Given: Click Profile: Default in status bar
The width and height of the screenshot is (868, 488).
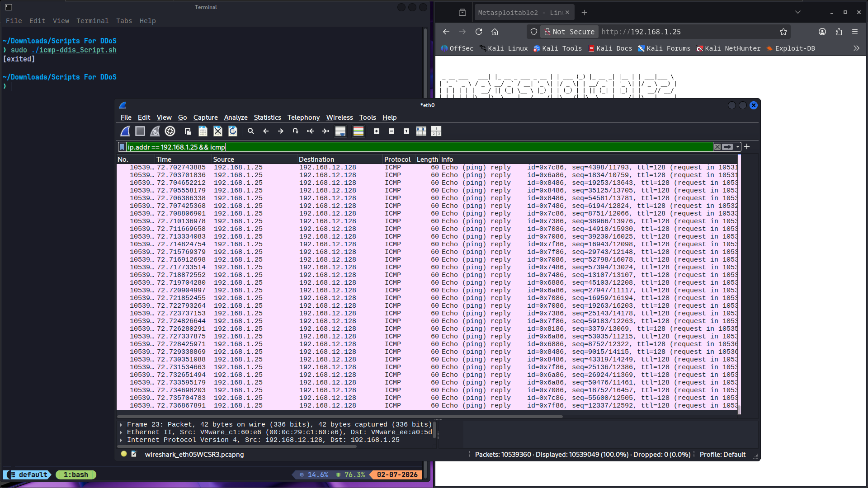Looking at the screenshot, I should [x=722, y=455].
